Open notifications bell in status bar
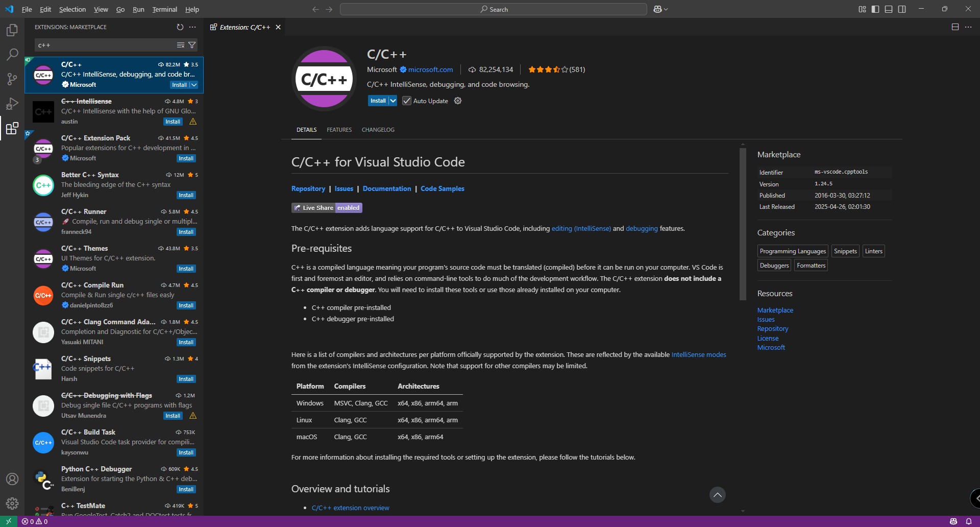Image resolution: width=980 pixels, height=527 pixels. click(969, 521)
